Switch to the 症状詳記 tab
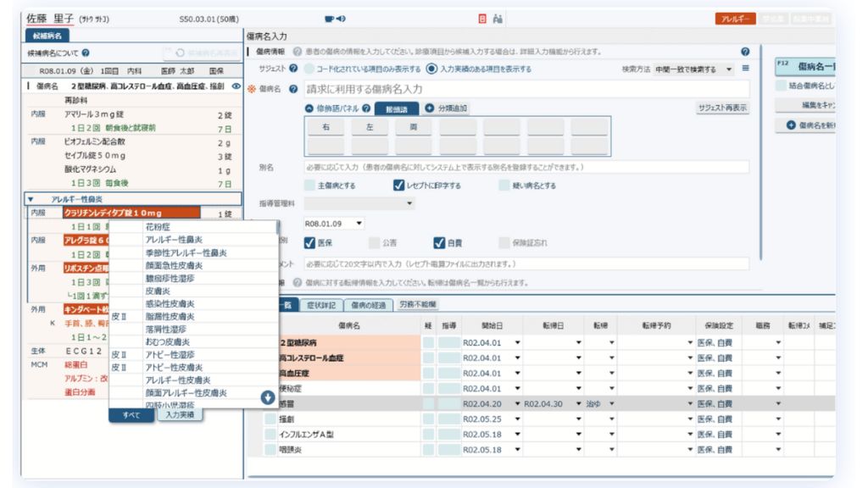The image size is (868, 488). coord(320,304)
